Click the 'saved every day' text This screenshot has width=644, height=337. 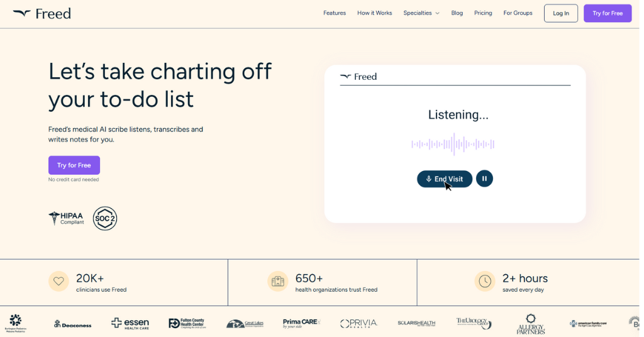coord(523,290)
